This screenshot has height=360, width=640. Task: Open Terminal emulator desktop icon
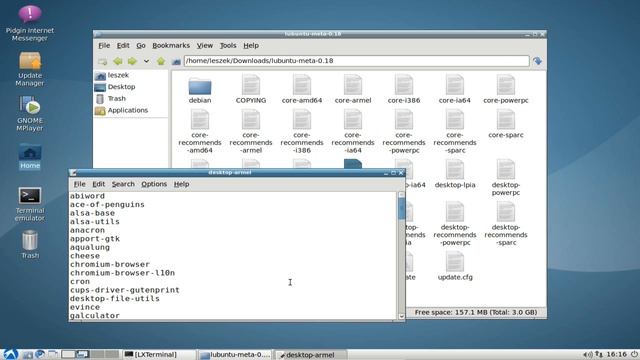30,204
